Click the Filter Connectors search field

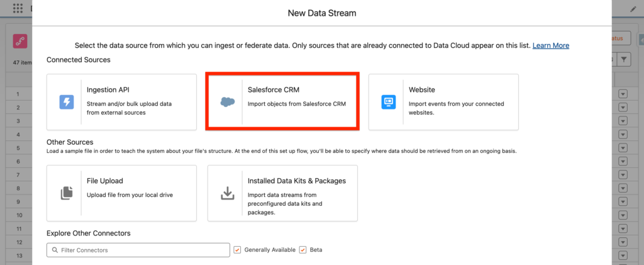tap(142, 250)
